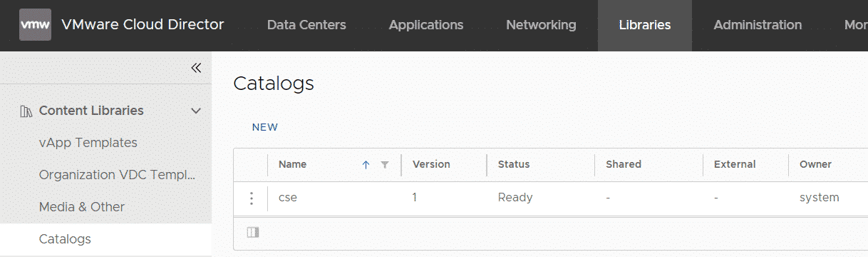Open the three-dot actions menu for cse
This screenshot has width=868, height=257.
click(251, 198)
